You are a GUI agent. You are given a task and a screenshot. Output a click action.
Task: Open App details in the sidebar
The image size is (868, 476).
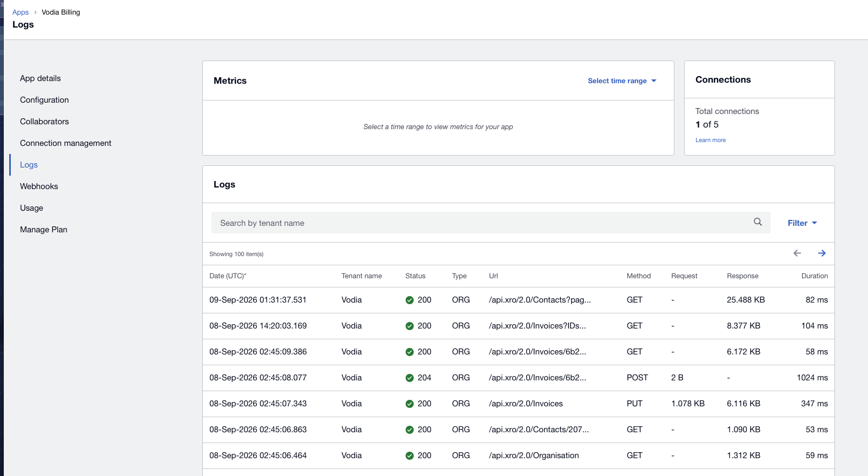click(41, 78)
